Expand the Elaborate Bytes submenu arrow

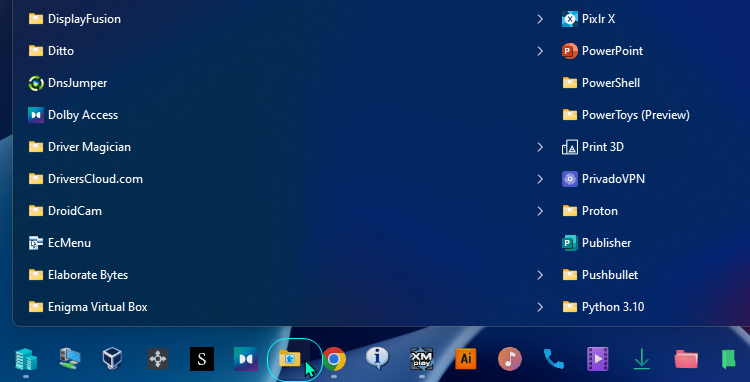click(540, 275)
